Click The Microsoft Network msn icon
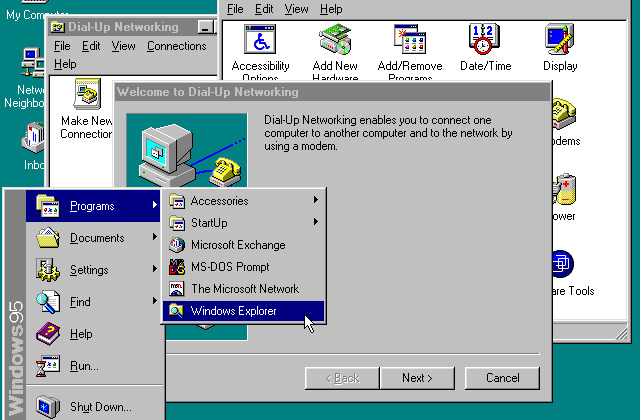This screenshot has height=420, width=640. click(x=177, y=289)
